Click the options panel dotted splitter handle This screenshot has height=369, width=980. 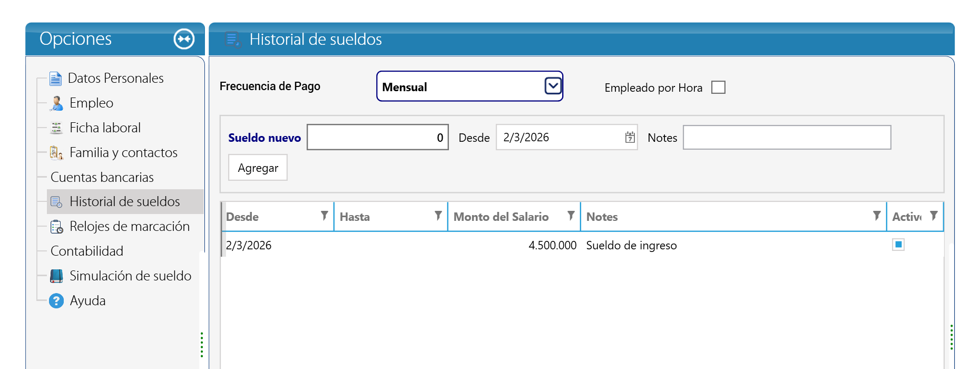click(x=202, y=345)
